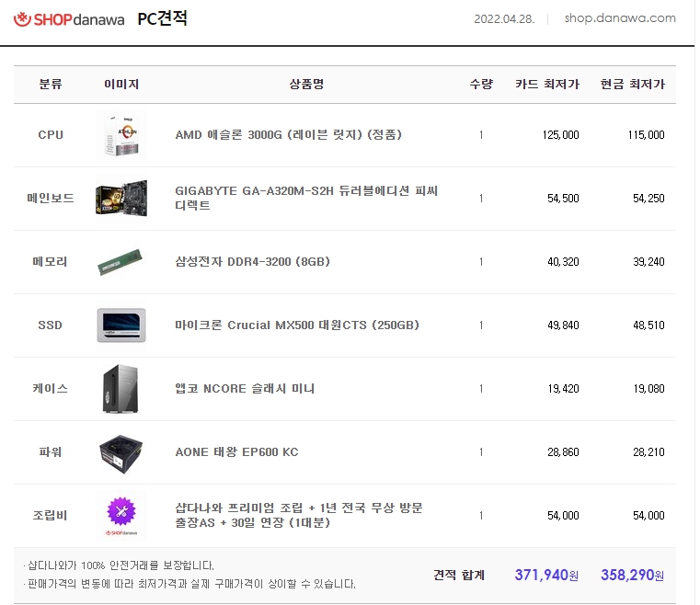
Task: Click the quantity value in CPU row
Action: tap(481, 135)
